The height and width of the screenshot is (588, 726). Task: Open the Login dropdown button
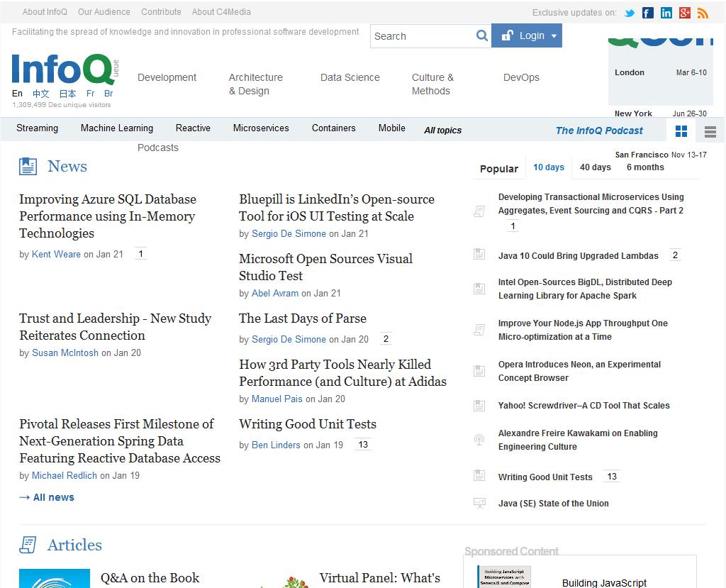click(527, 35)
